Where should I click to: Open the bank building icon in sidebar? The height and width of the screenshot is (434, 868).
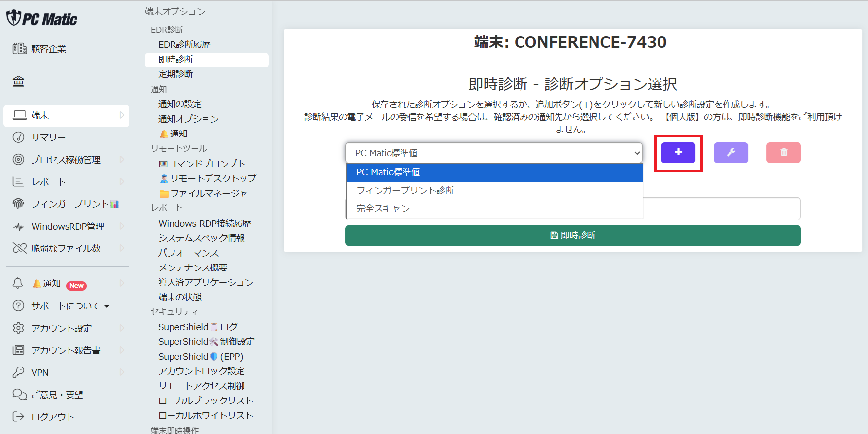(x=18, y=81)
